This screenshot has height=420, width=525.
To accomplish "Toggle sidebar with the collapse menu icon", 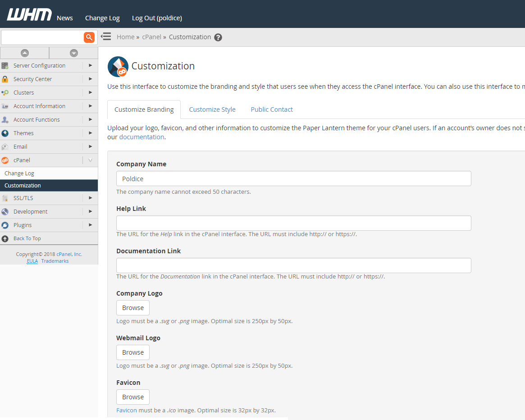I will click(106, 37).
